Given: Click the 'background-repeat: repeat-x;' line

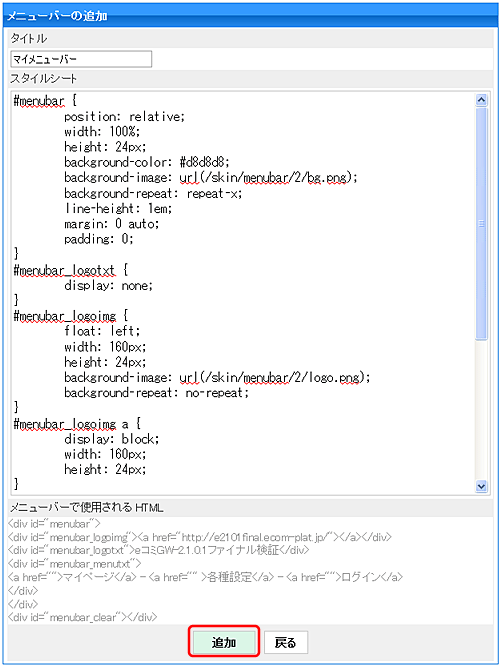Looking at the screenshot, I should [x=153, y=193].
